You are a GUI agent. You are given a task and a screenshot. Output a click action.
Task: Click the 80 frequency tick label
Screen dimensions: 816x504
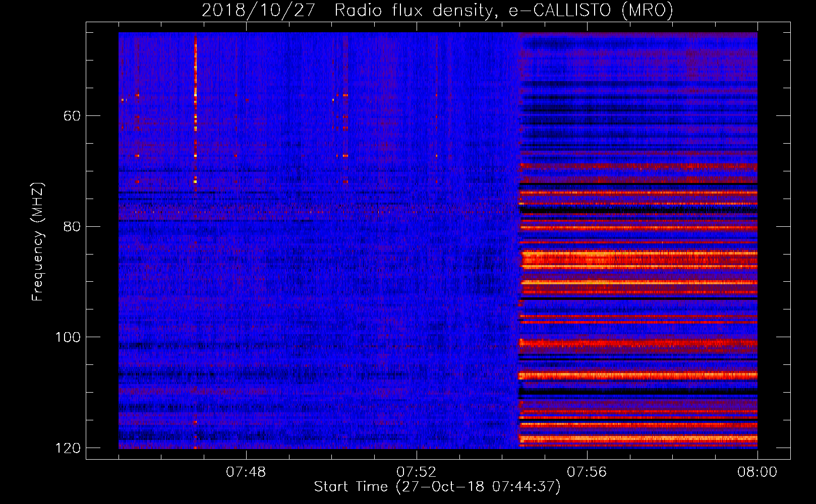(x=72, y=226)
